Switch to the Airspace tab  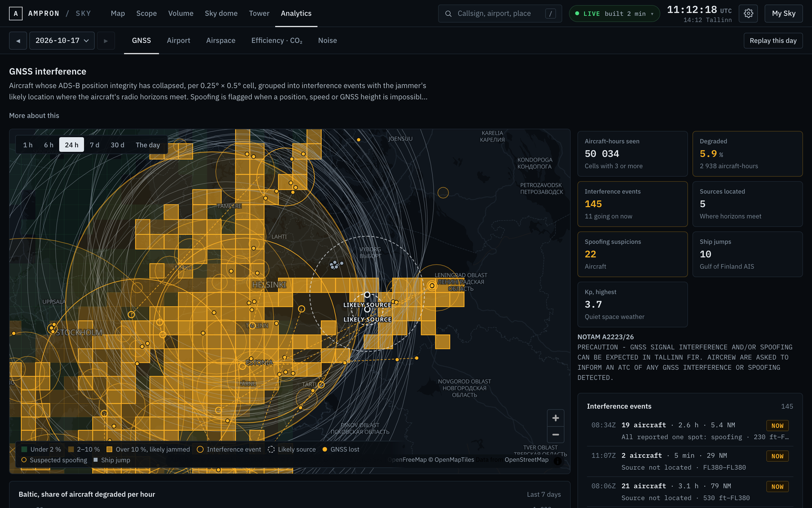pyautogui.click(x=221, y=41)
